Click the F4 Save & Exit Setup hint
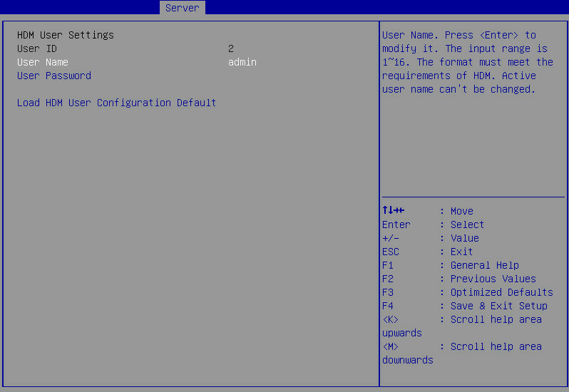This screenshot has height=392, width=569. 465,306
